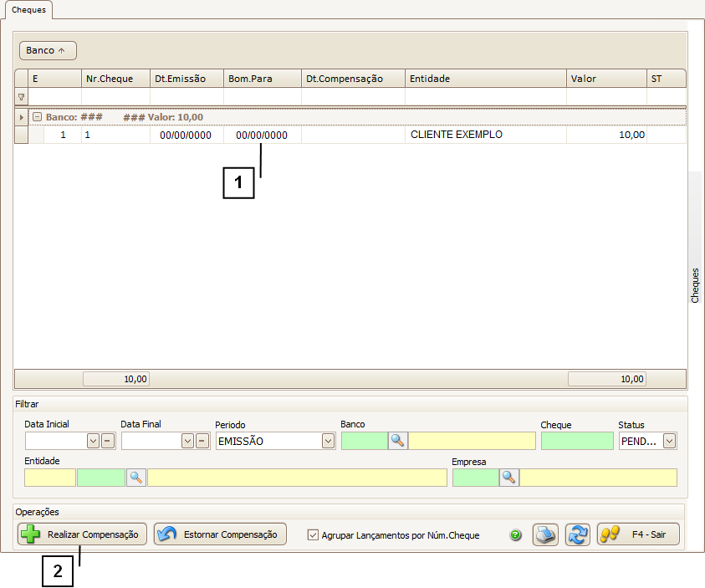Collapse the Banco group row

point(37,117)
